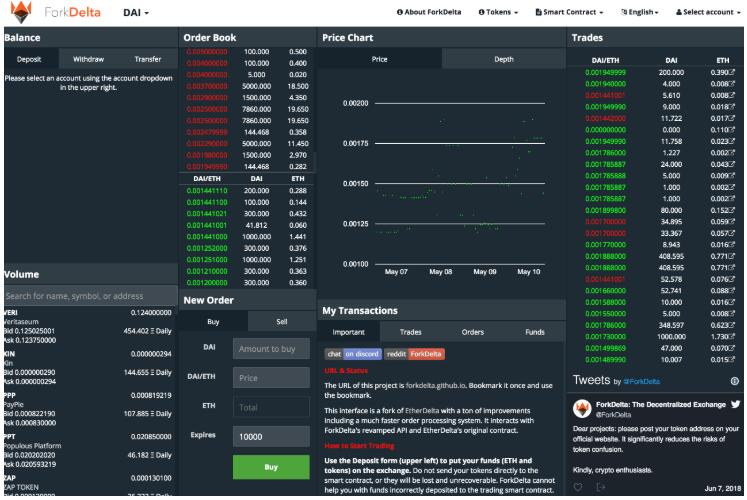
Task: Open the @ForkDelta Tweets header link
Action: click(642, 381)
